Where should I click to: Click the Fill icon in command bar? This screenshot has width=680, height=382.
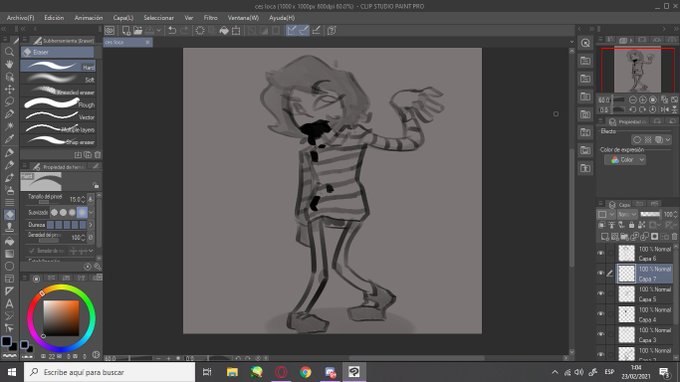coord(224,30)
